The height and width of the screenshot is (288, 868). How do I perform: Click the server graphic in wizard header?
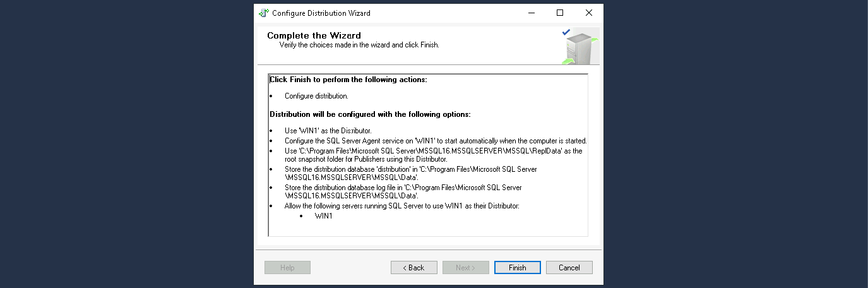[578, 47]
